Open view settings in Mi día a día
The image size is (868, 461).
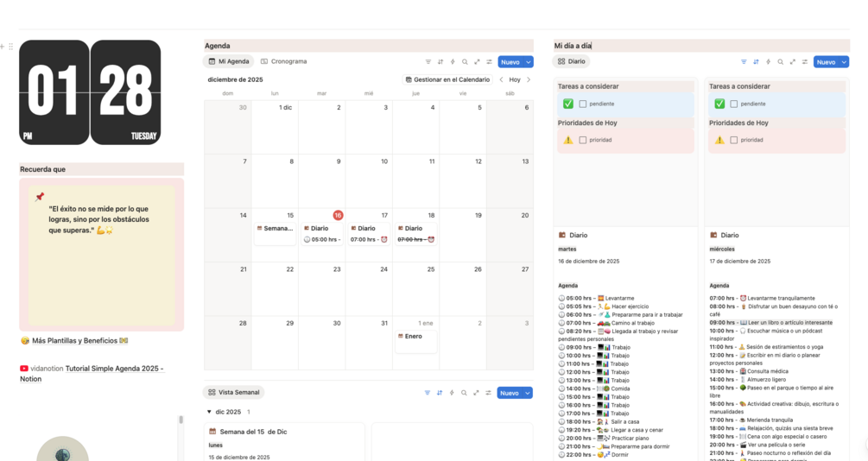804,62
